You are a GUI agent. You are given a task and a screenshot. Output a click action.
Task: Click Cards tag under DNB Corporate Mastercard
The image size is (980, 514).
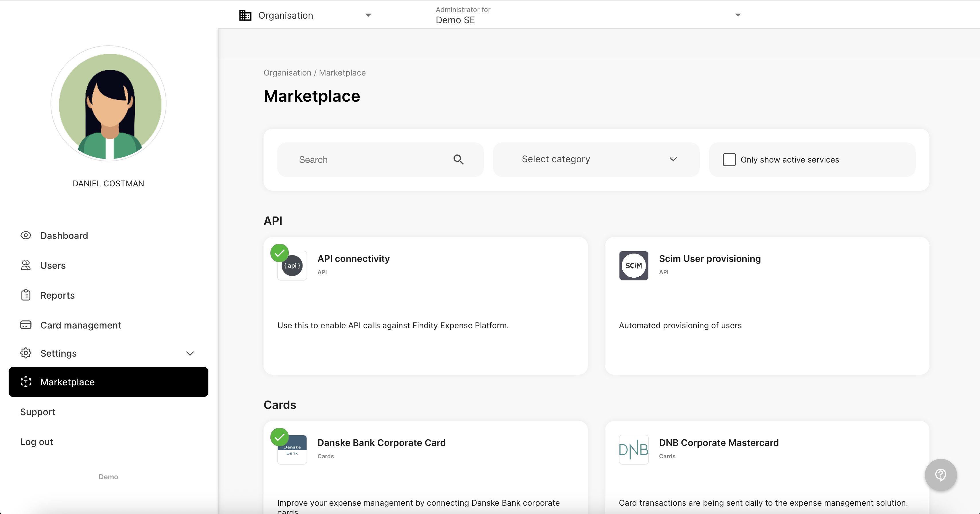[x=667, y=456]
